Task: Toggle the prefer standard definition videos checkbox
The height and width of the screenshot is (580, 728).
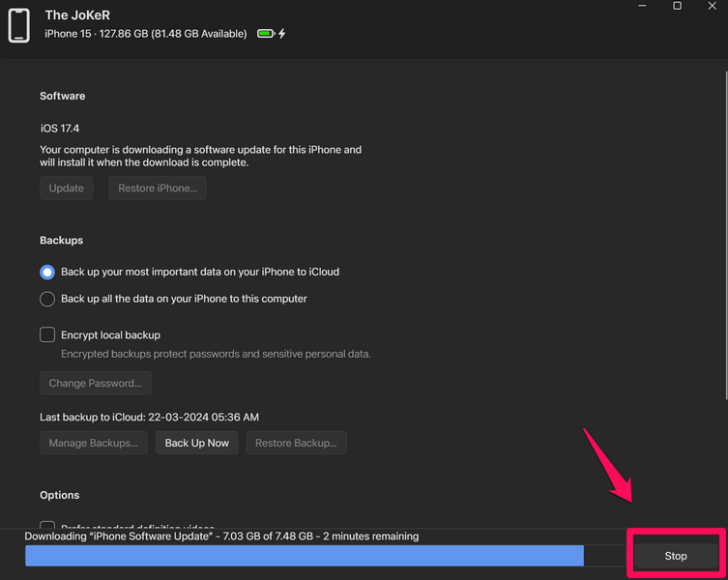Action: point(46,523)
